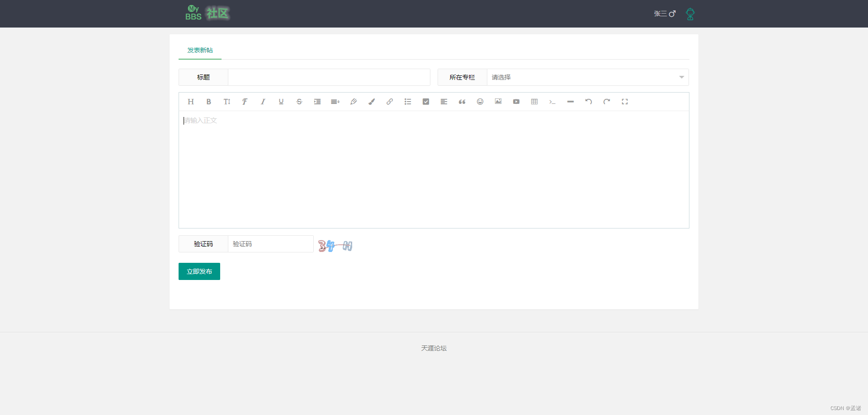Open the text alignment tool
Screen dimensions: 868x415
coord(444,102)
